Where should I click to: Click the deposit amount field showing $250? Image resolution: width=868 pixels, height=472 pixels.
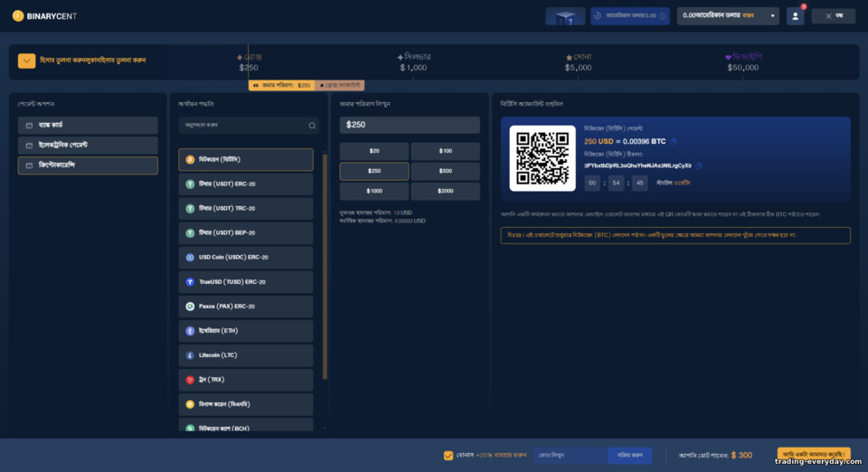click(x=410, y=125)
